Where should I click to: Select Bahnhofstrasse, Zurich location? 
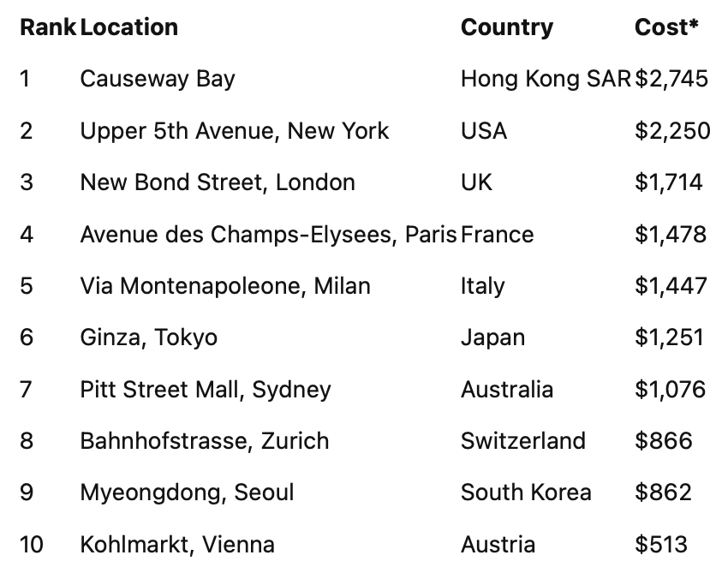click(205, 441)
